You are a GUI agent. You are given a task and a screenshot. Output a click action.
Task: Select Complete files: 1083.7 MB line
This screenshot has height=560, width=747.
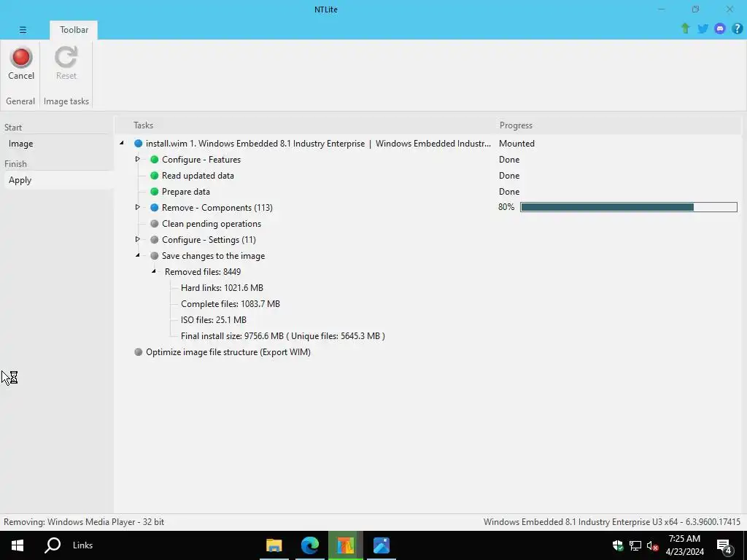230,304
